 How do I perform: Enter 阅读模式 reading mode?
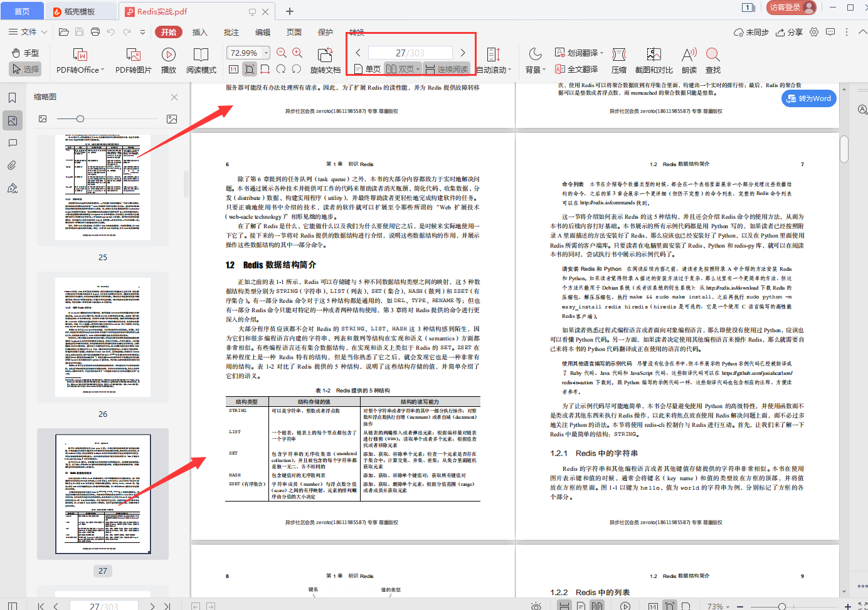[x=201, y=61]
